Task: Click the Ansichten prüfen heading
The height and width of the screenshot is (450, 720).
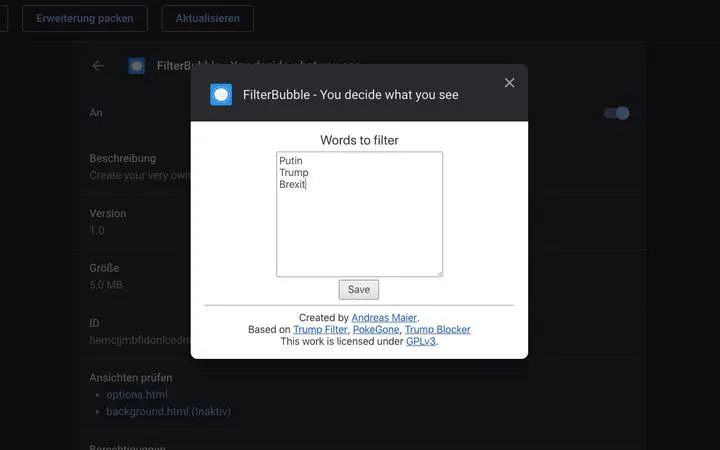Action: (131, 378)
